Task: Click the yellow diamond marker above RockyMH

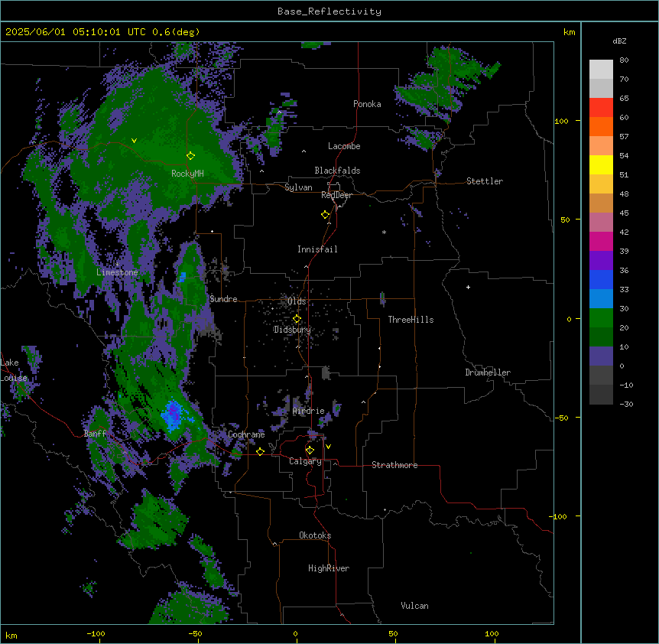Action: tap(190, 155)
